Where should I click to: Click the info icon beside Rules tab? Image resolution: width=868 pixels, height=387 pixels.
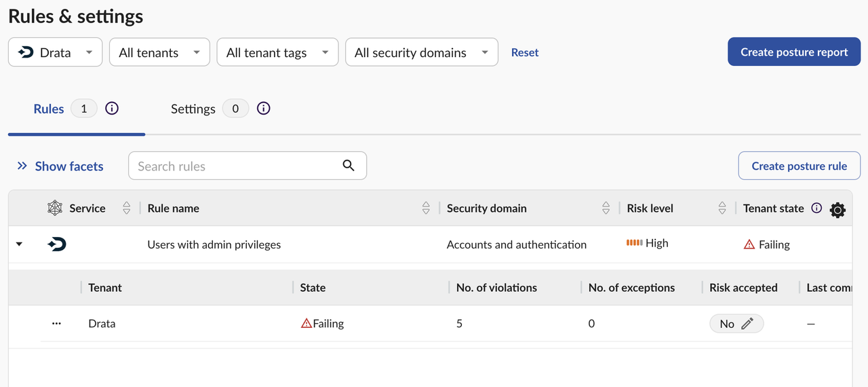(112, 109)
